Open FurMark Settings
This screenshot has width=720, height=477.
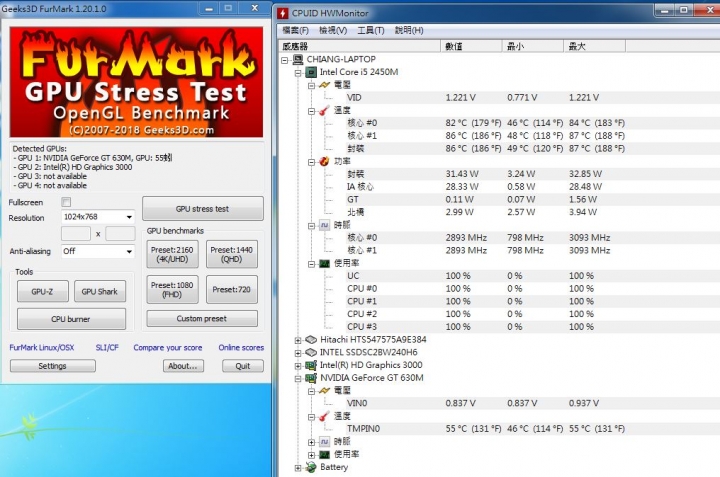[x=52, y=366]
